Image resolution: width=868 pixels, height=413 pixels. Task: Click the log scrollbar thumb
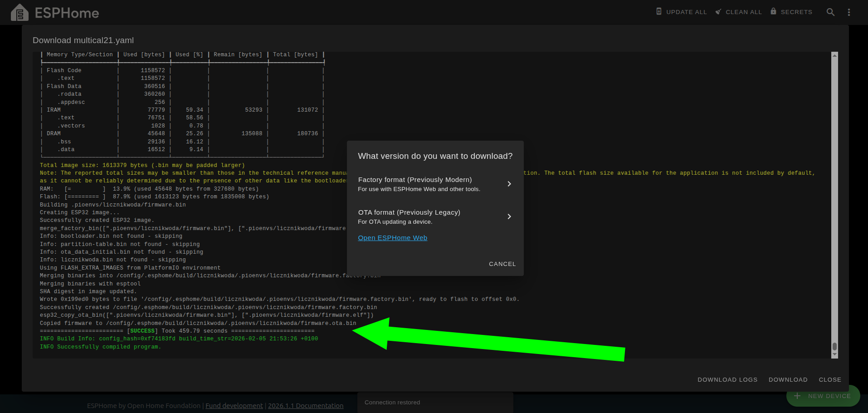pyautogui.click(x=834, y=347)
